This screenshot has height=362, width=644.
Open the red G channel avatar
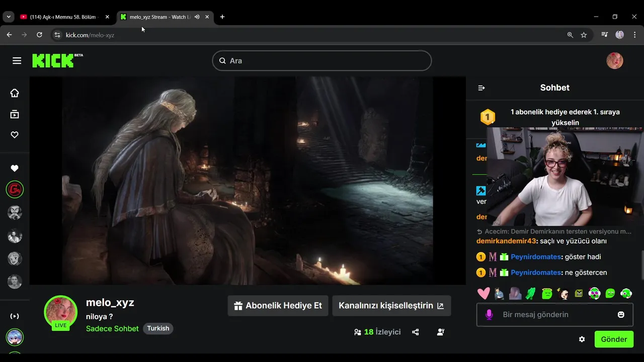coord(15,190)
